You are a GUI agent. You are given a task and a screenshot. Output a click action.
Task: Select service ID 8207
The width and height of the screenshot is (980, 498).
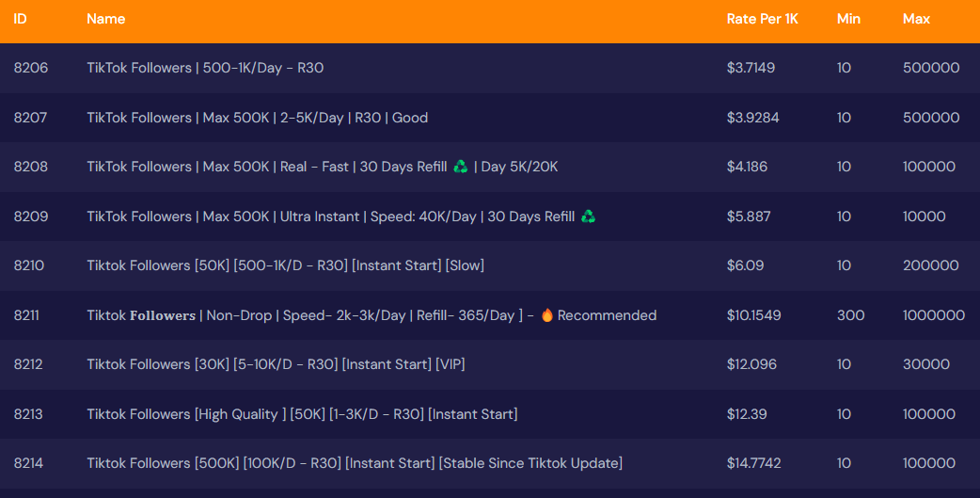point(31,118)
